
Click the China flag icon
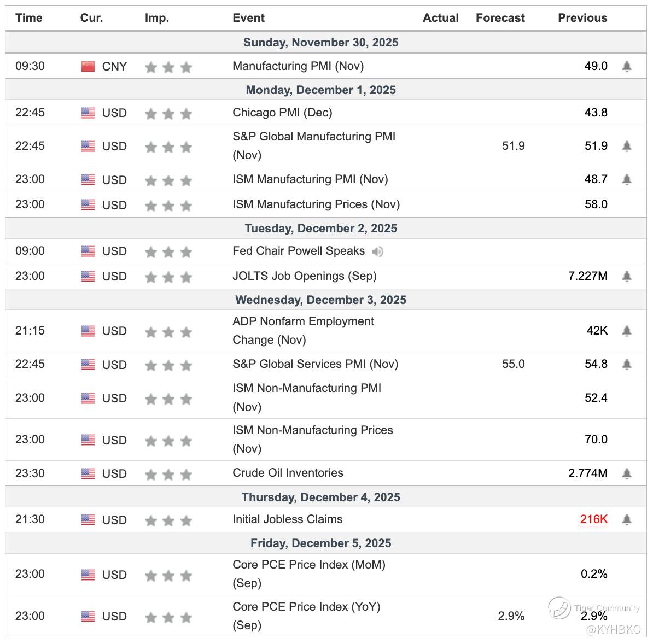click(x=88, y=67)
